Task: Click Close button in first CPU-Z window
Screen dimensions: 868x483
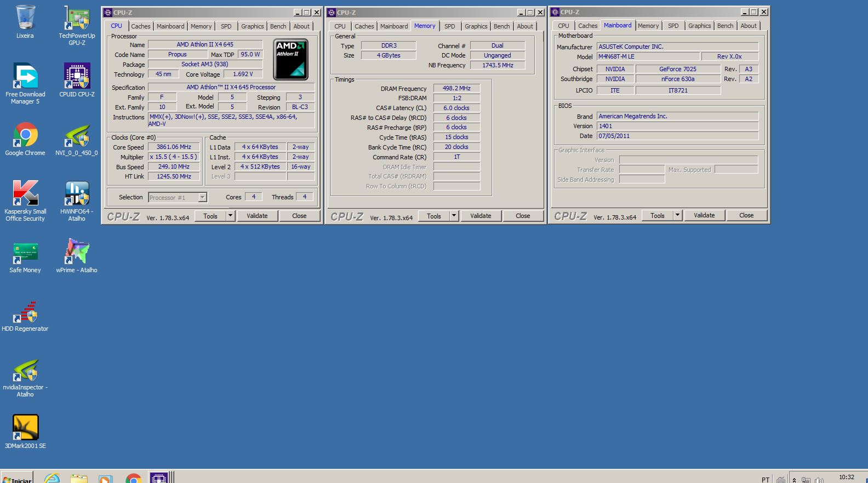Action: tap(299, 216)
